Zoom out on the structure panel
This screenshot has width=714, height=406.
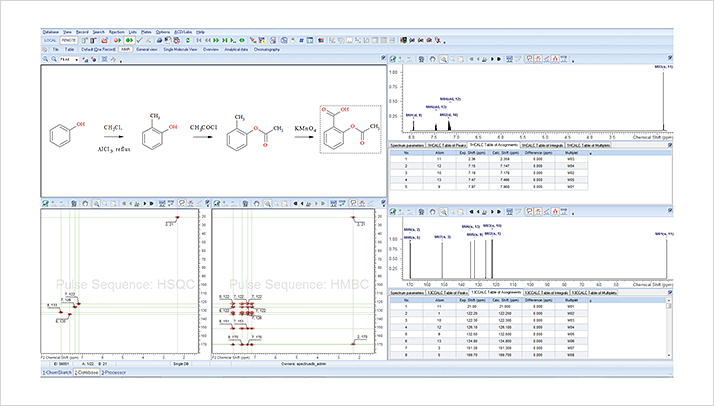pyautogui.click(x=54, y=59)
